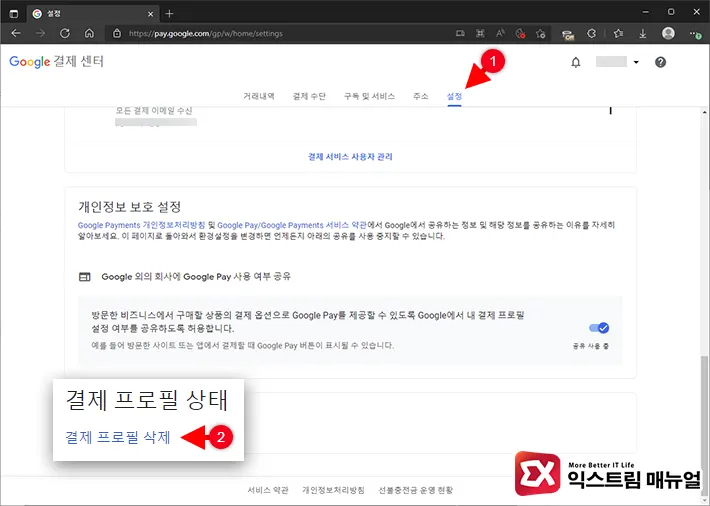Click the 모든 결제 이메일 수신 text
The width and height of the screenshot is (710, 506).
tap(154, 111)
